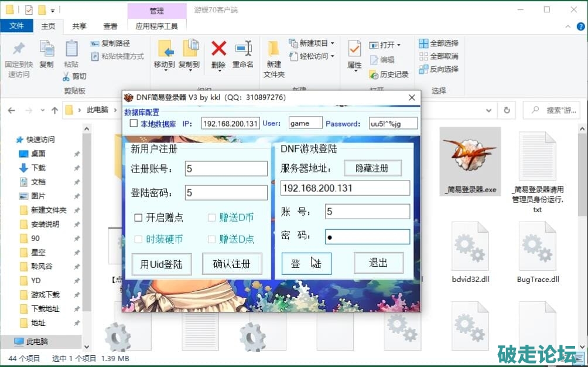Open the 共享 ribbon tab
Screen dimensions: 588x367
tap(79, 26)
